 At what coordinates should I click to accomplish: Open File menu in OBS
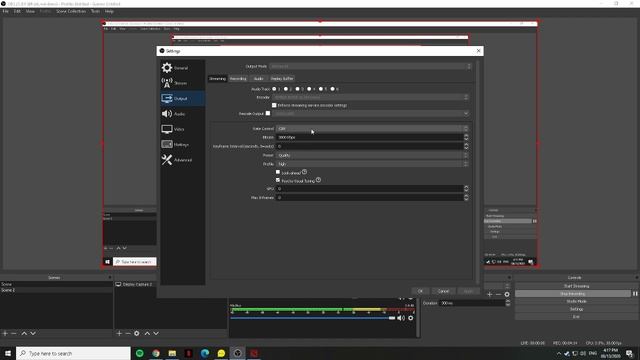(5, 11)
